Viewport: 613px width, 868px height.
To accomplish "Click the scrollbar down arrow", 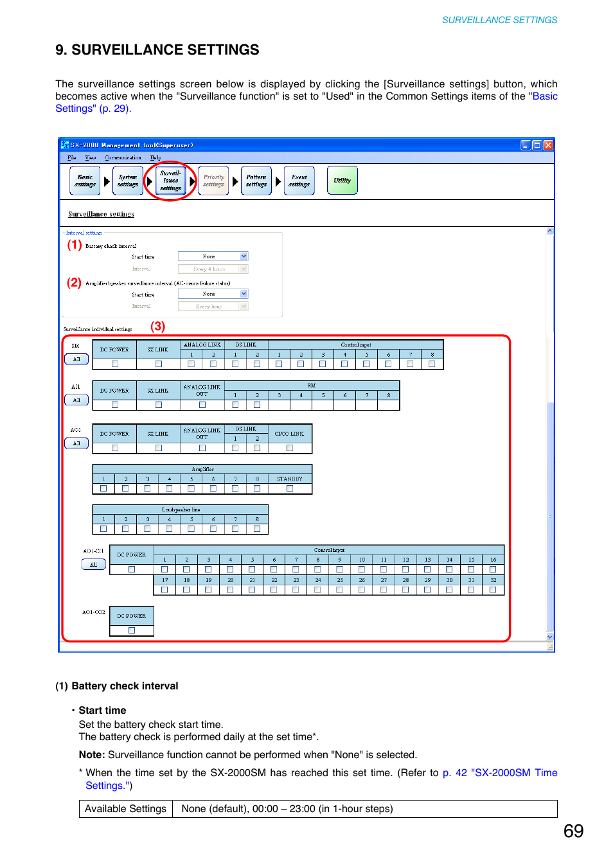I will 550,637.
